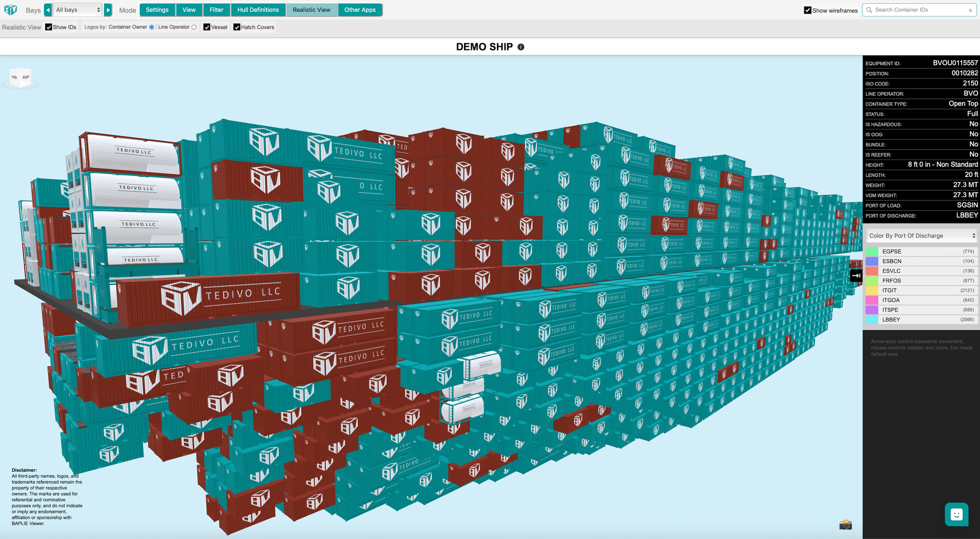Go to previous bay arrow
The width and height of the screenshot is (980, 539).
48,10
